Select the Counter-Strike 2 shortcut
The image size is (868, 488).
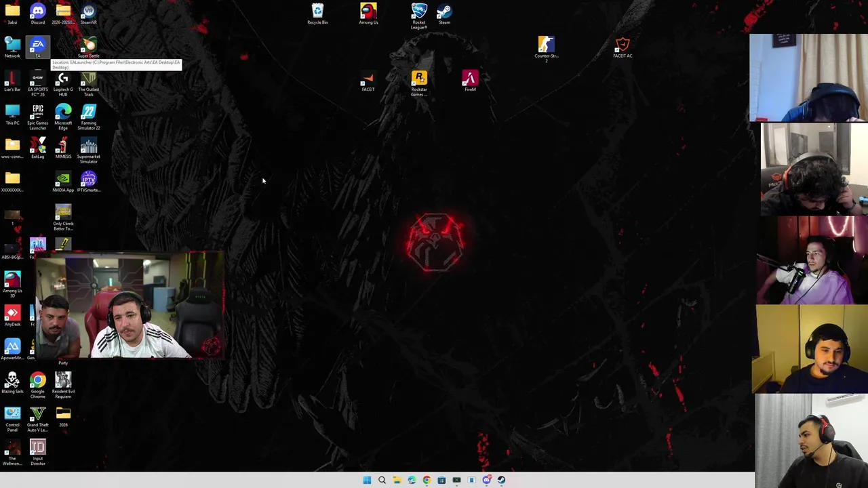pos(546,49)
